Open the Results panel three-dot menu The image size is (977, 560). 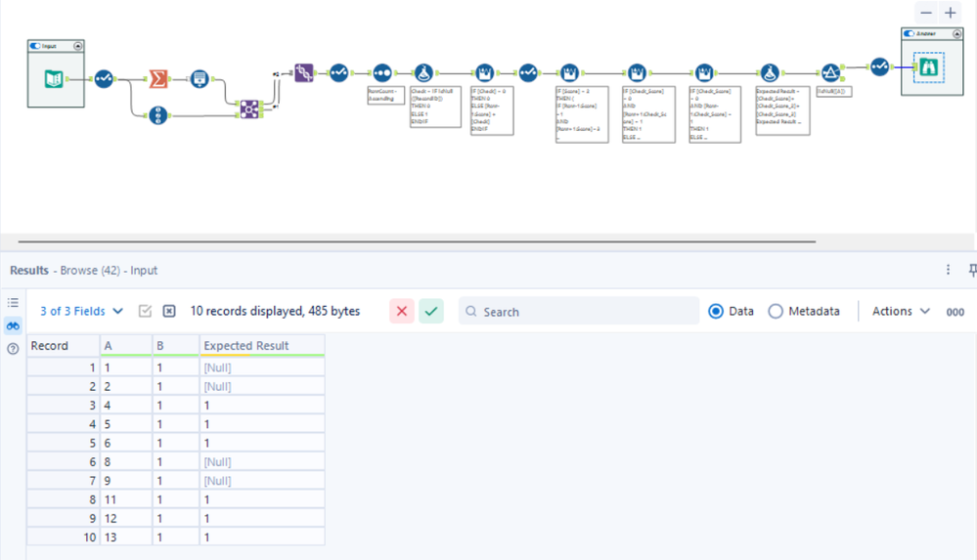pyautogui.click(x=949, y=270)
